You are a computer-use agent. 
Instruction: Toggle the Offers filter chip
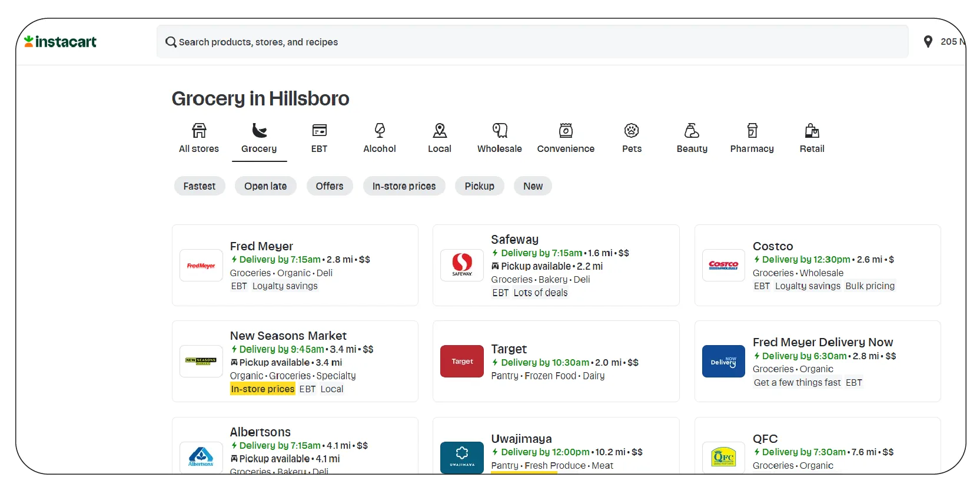coord(330,186)
